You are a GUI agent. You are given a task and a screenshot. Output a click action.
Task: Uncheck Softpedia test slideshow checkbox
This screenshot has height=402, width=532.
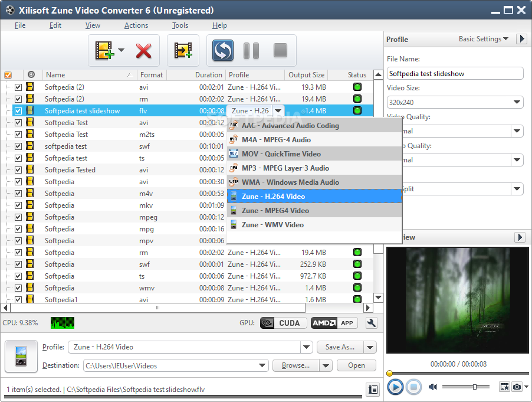[x=18, y=111]
